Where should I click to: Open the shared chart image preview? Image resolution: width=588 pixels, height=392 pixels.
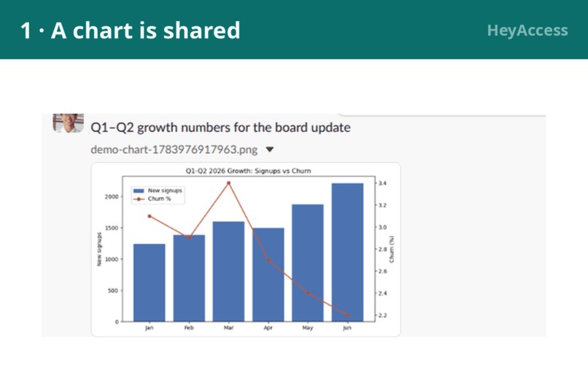click(246, 249)
